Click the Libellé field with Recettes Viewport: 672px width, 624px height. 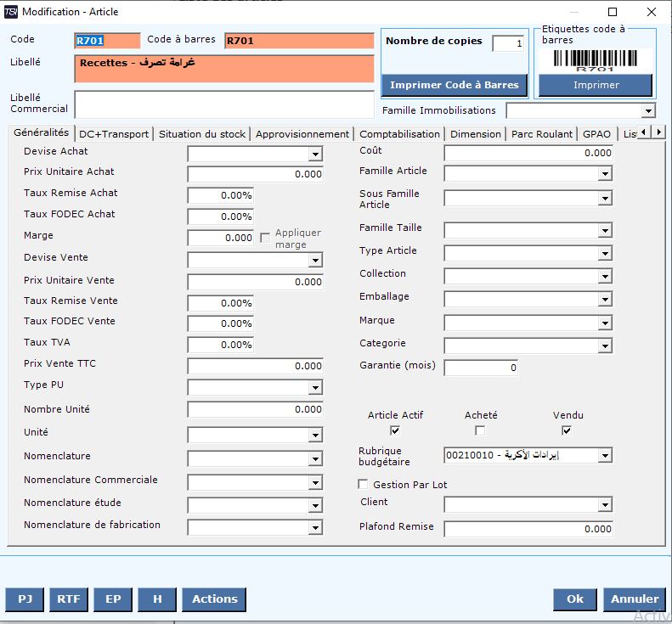point(224,69)
